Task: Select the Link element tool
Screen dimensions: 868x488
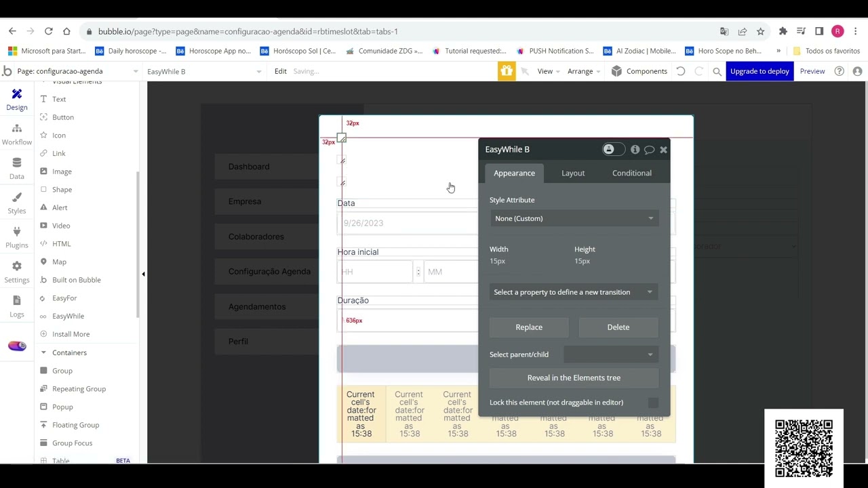Action: (x=59, y=153)
